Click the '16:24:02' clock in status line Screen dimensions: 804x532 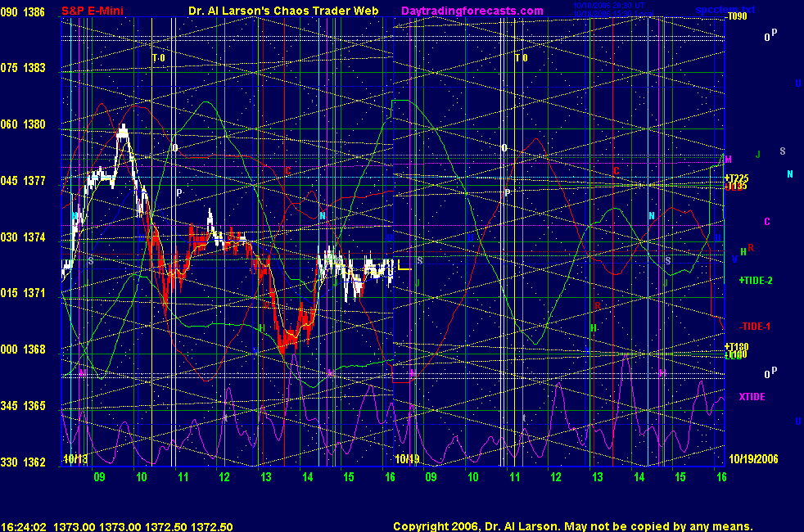(x=24, y=527)
